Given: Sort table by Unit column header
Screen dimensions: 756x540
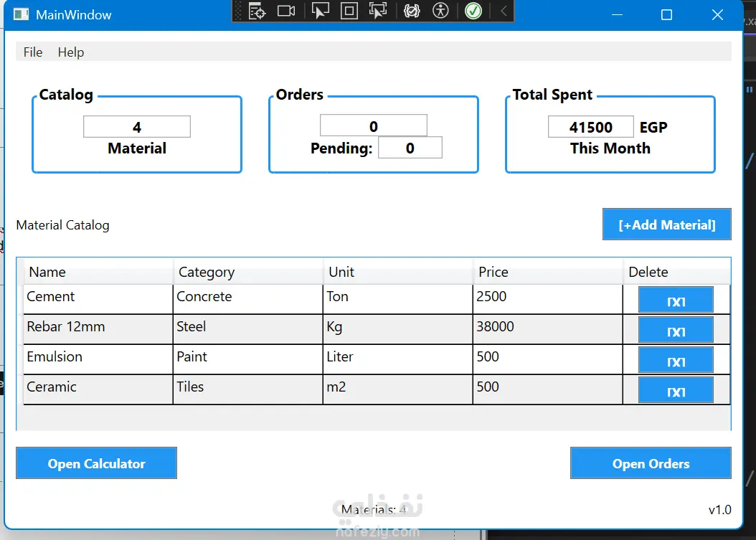Looking at the screenshot, I should click(398, 272).
